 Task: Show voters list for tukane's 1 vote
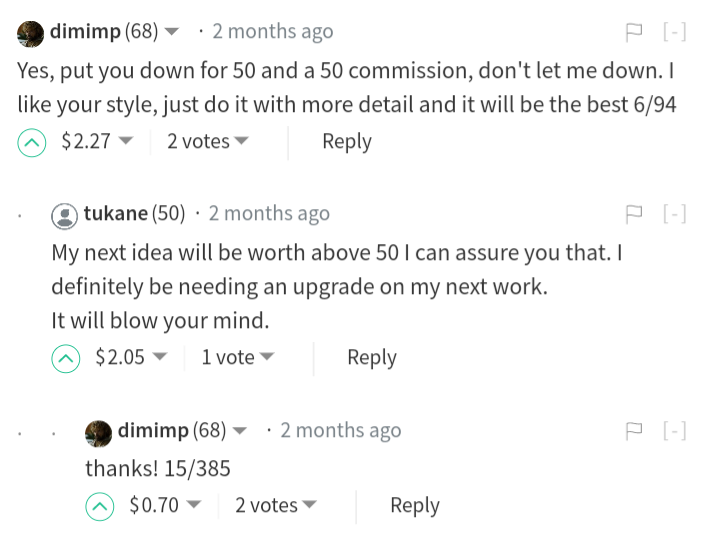coord(237,357)
